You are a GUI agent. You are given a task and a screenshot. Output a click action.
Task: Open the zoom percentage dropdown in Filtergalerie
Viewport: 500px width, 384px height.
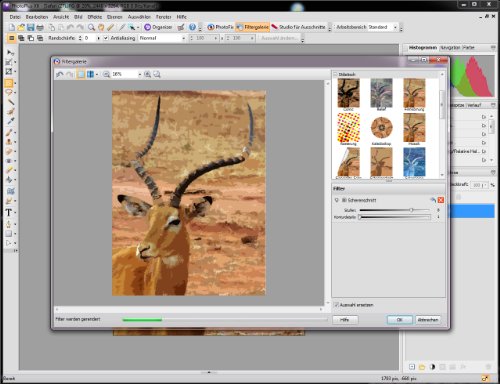[140, 74]
